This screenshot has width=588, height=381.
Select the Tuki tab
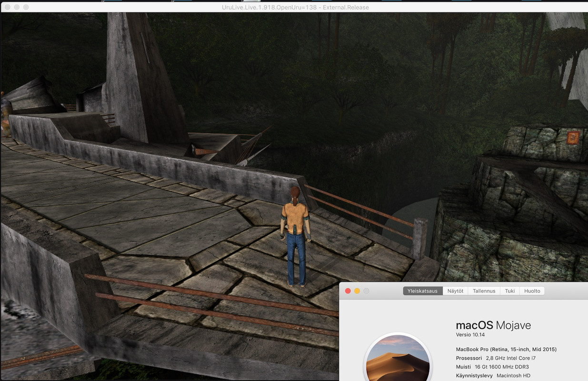click(x=510, y=291)
